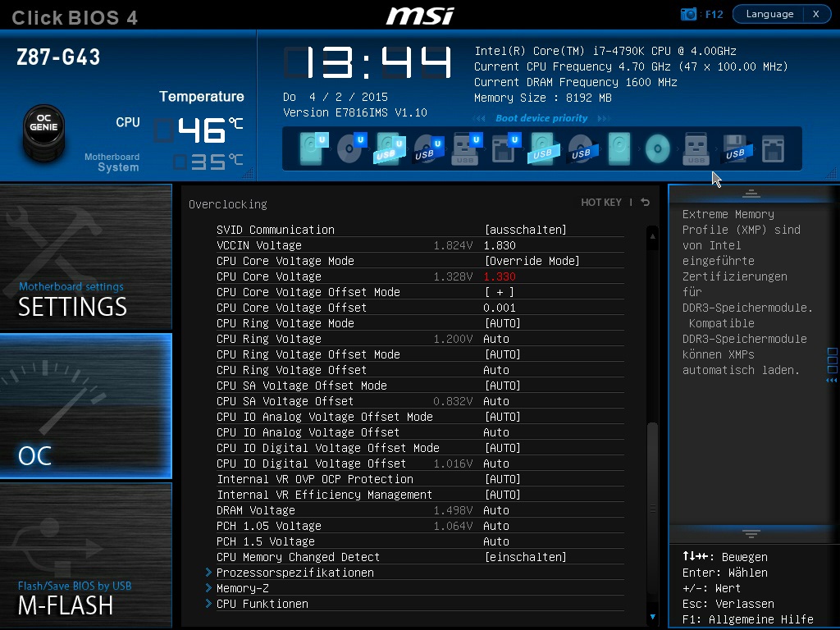840x630 pixels.
Task: Select PCH 1.5 Voltage Auto value
Action: click(496, 541)
